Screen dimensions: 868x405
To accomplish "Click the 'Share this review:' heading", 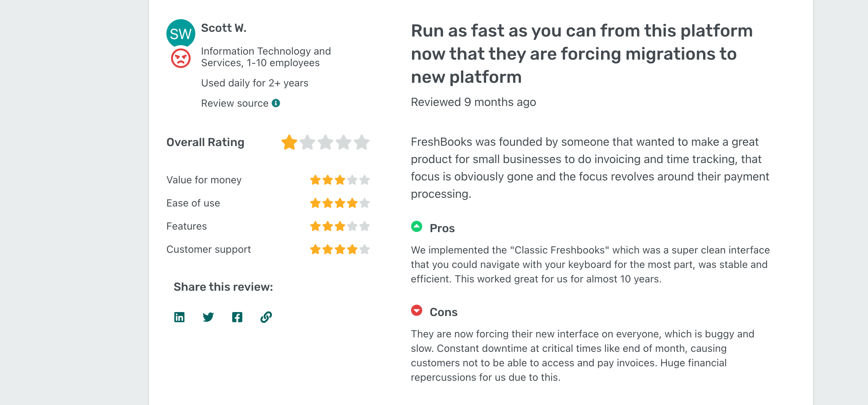I will pos(223,286).
